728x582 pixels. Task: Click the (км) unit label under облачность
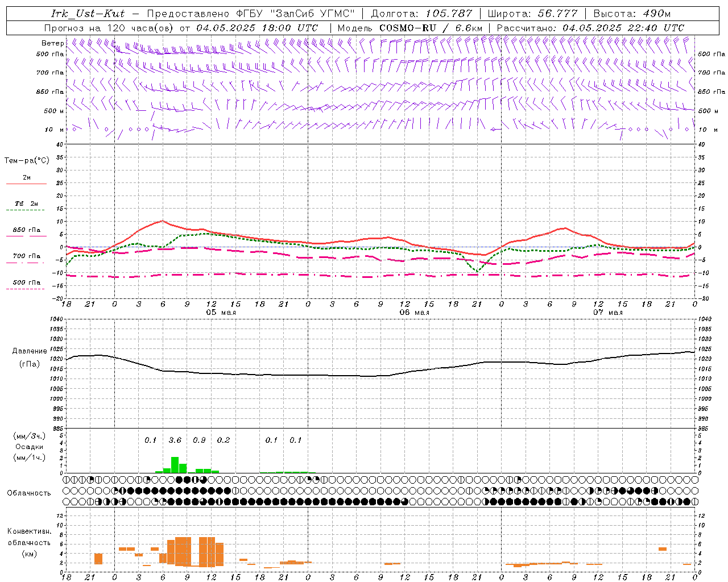coord(29,553)
